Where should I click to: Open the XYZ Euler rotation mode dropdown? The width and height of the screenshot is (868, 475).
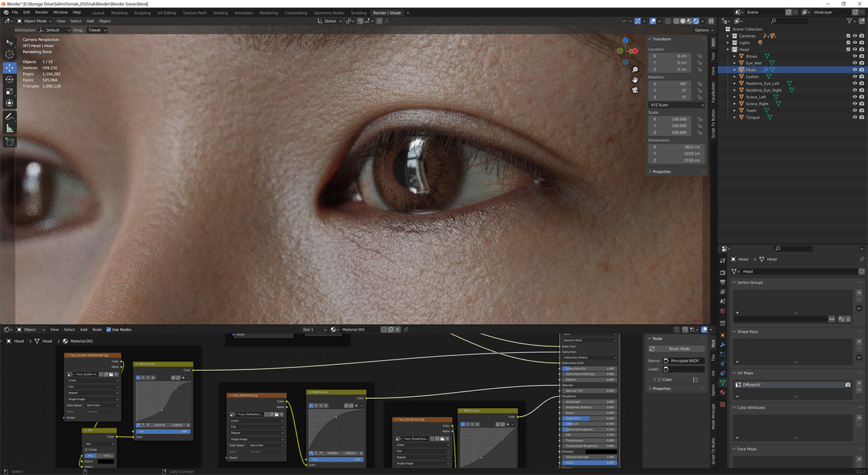(676, 105)
